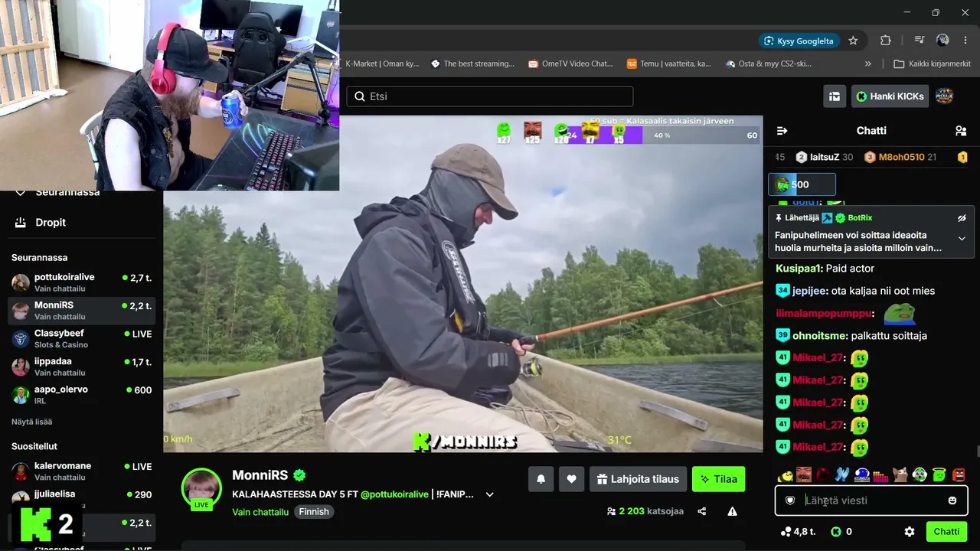This screenshot has height=551, width=980.
Task: Click the '500' gifted-subs badge in chat
Action: [802, 184]
